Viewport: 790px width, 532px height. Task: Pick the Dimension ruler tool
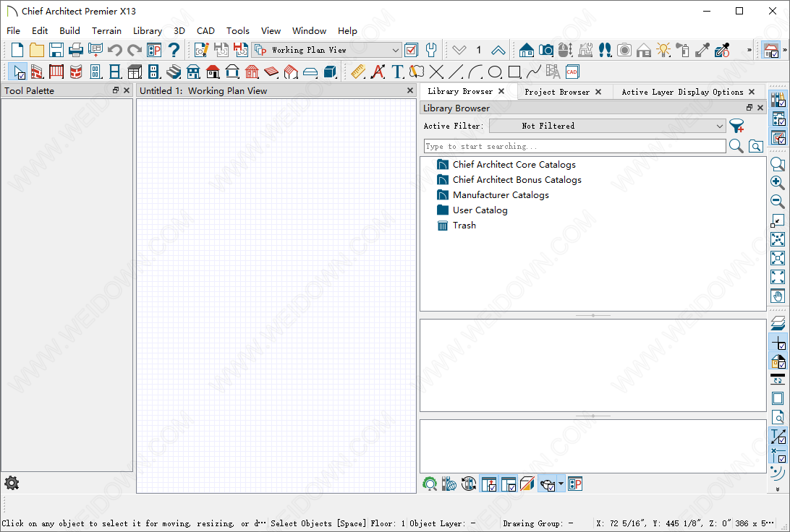358,72
